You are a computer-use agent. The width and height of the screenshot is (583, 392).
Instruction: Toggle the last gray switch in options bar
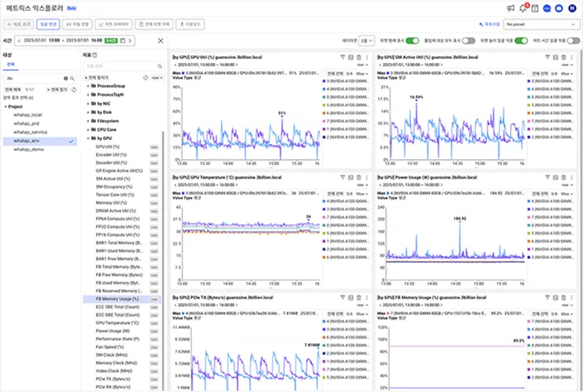coord(574,40)
